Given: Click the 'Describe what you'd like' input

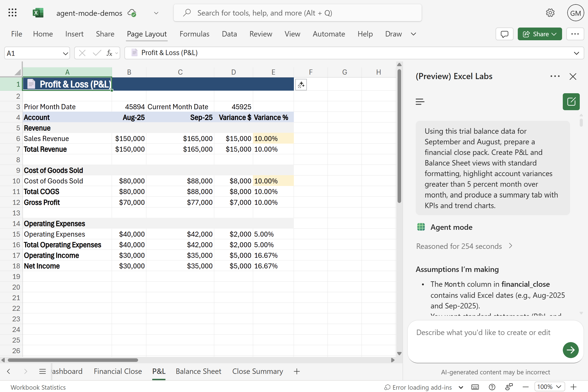Looking at the screenshot, I should click(x=483, y=332).
